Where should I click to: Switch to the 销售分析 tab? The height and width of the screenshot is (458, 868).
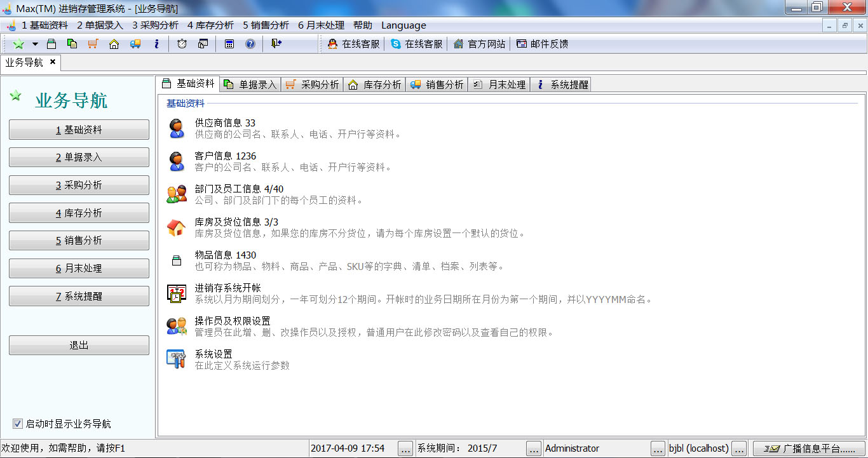pos(437,84)
